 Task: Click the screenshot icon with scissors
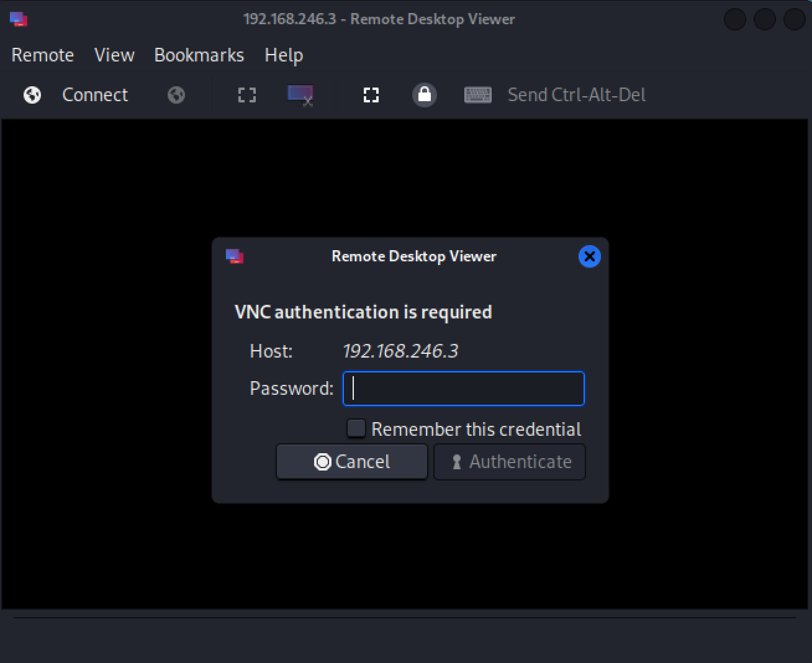pos(300,95)
